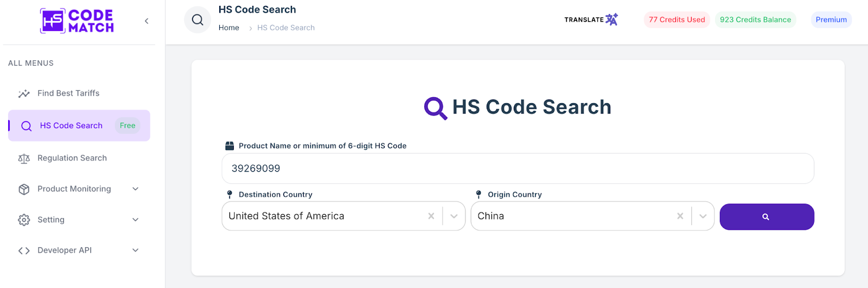Click the HS Code Match logo
This screenshot has height=288, width=868.
pos(77,21)
